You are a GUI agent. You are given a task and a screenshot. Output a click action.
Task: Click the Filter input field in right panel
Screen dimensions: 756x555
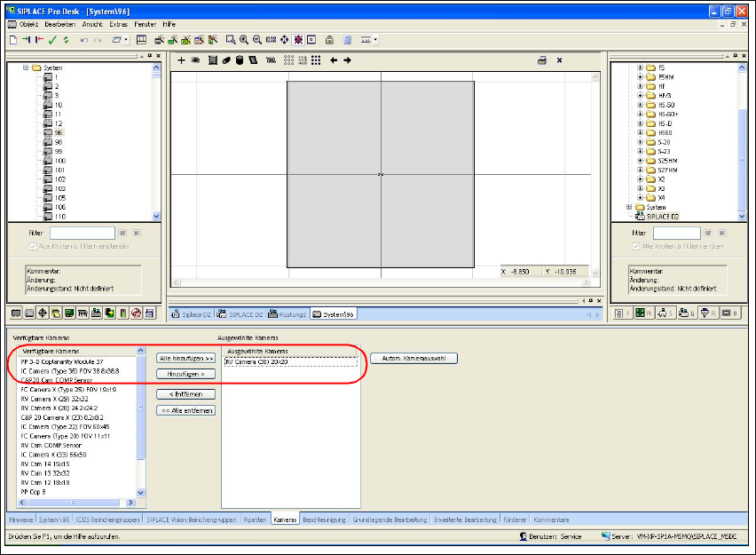(677, 233)
